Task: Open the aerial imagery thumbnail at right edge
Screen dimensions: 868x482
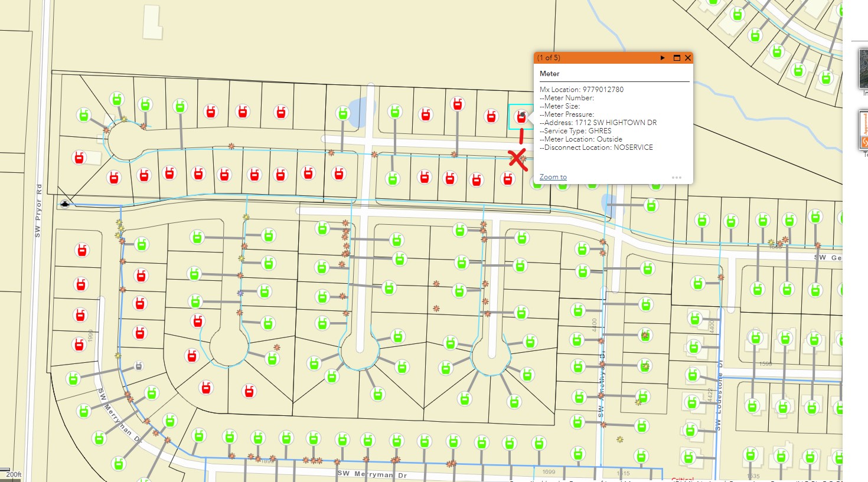Action: [x=863, y=68]
